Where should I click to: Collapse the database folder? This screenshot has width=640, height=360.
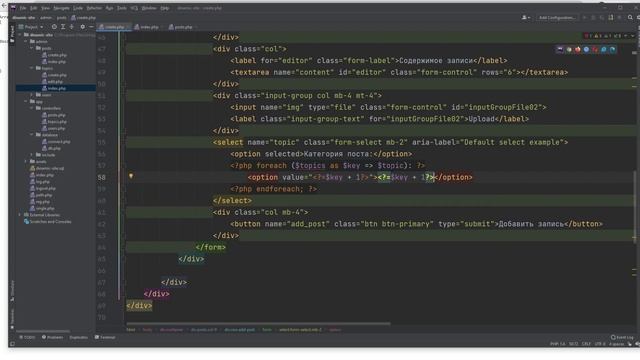pos(32,135)
